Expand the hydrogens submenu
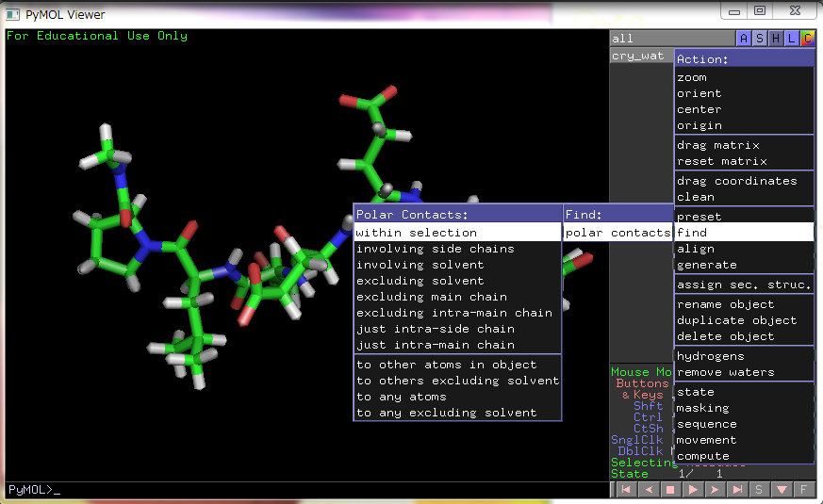823x504 pixels. click(744, 356)
